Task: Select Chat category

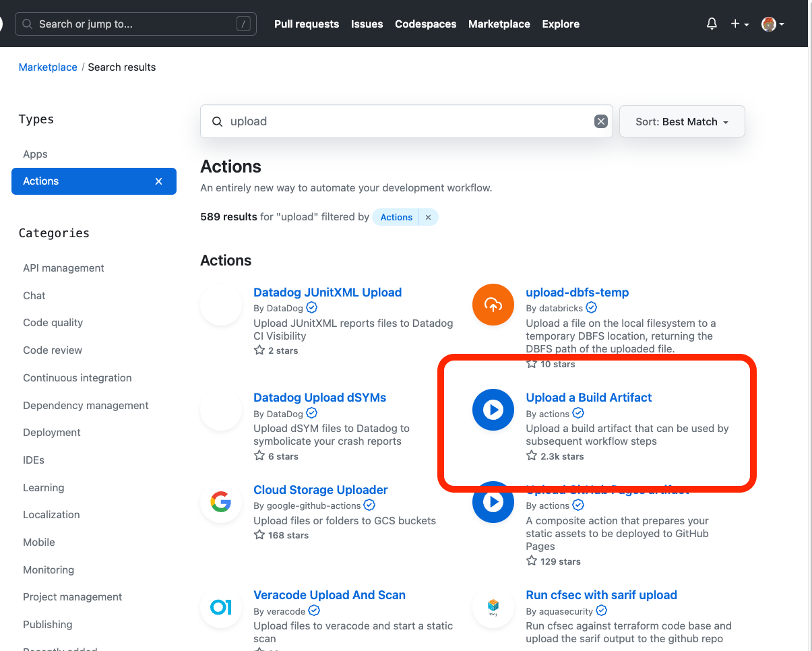Action: coord(34,296)
